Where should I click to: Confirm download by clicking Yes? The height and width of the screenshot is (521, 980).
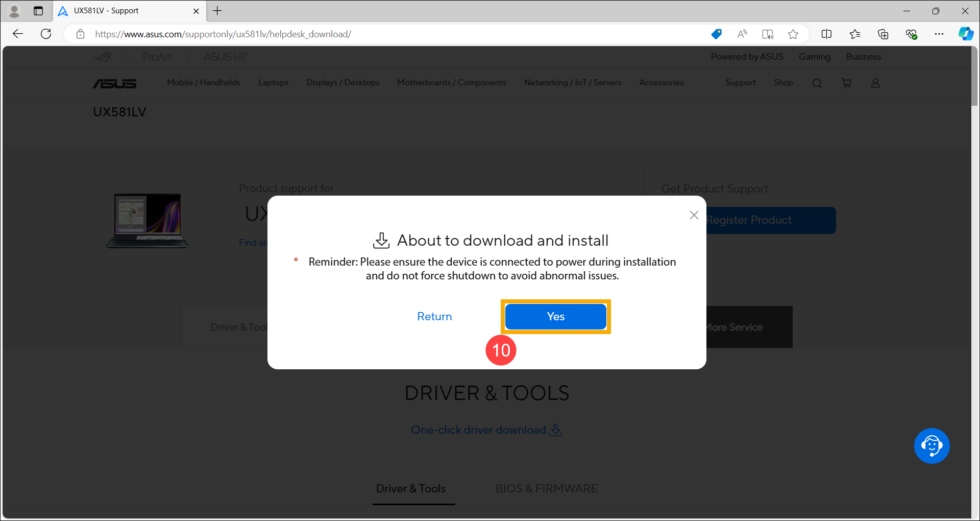coord(555,317)
